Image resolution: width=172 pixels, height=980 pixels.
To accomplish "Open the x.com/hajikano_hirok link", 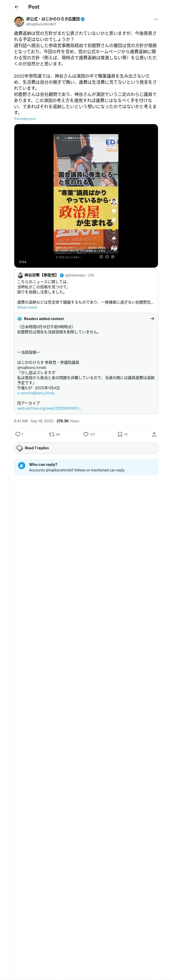I will (x=37, y=393).
